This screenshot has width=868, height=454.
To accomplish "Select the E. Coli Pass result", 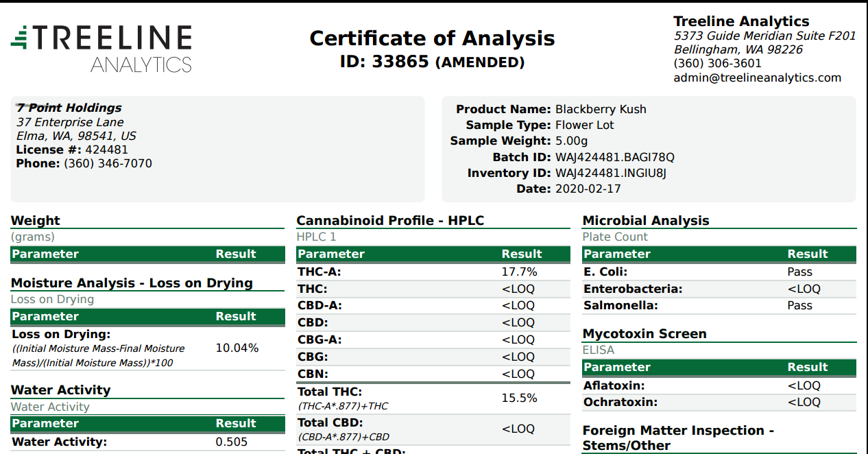I will pos(799,272).
